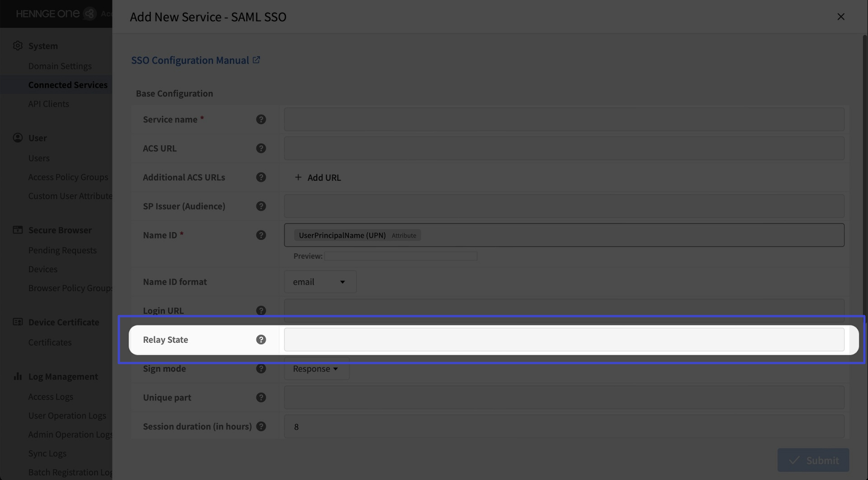Click help icon for Session duration
The height and width of the screenshot is (480, 868).
pyautogui.click(x=261, y=426)
